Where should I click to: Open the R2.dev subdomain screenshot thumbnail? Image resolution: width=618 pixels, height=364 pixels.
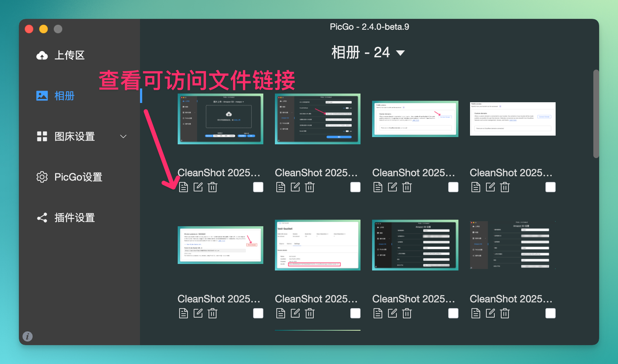pyautogui.click(x=221, y=245)
